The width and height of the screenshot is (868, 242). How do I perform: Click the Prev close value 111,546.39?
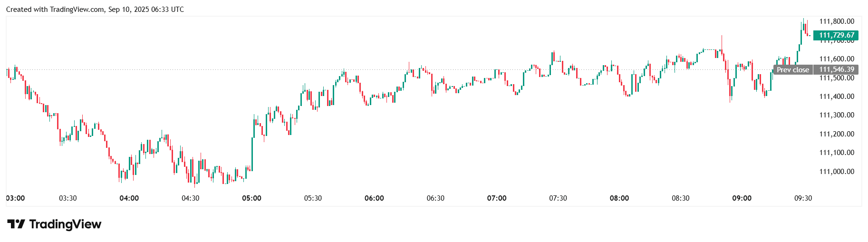click(836, 70)
